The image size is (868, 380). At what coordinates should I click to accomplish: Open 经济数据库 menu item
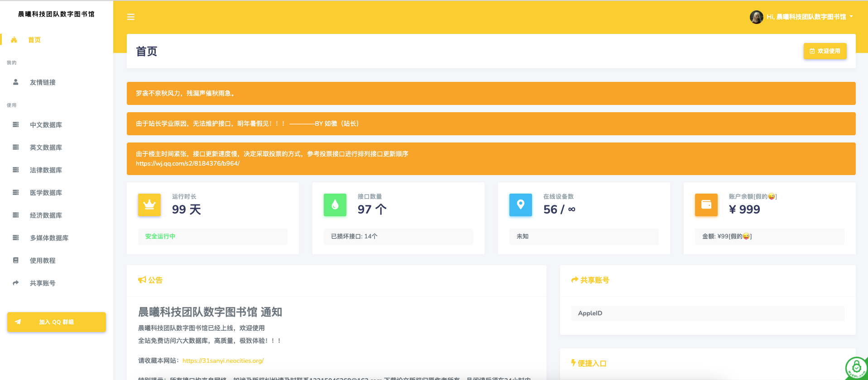coord(57,215)
